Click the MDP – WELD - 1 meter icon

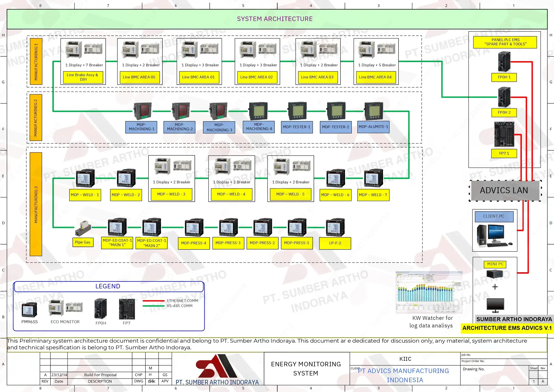coord(85,178)
